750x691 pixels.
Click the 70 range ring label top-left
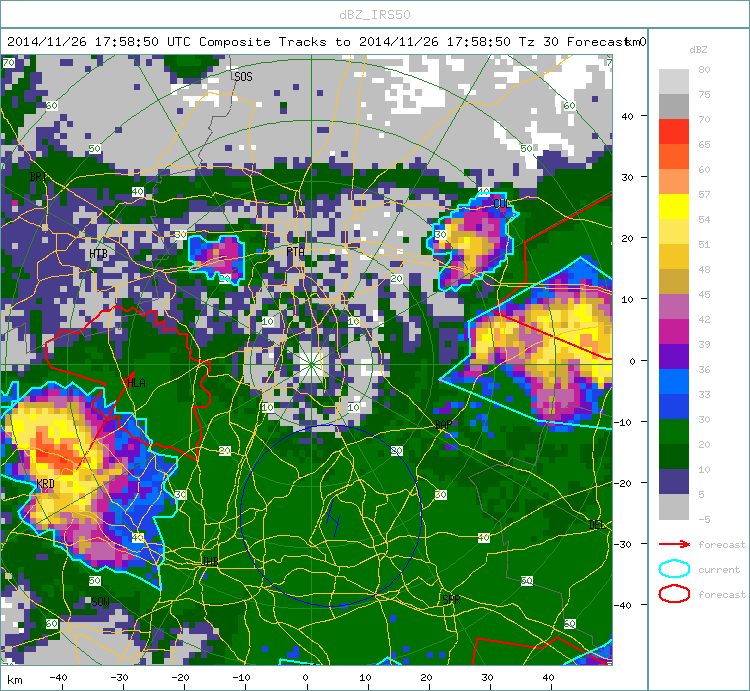tap(8, 62)
